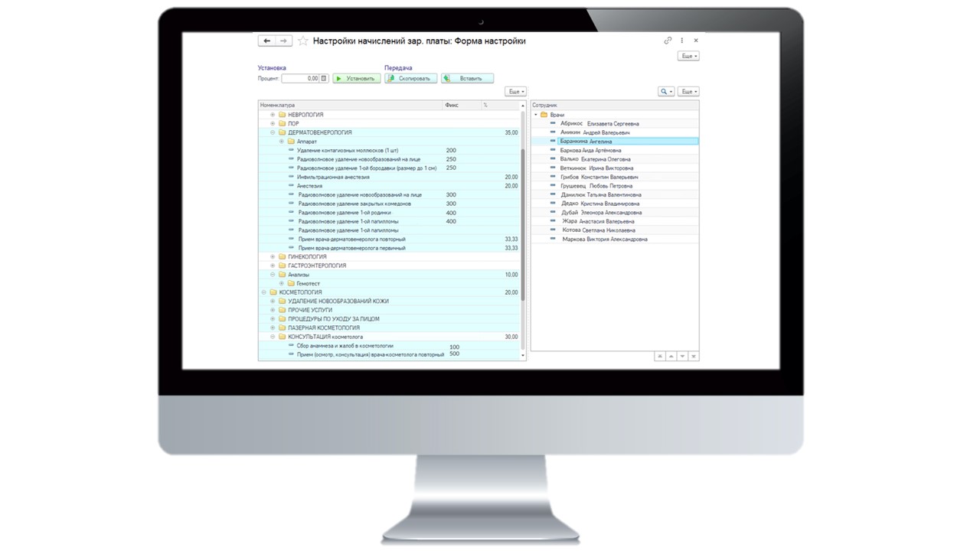The width and height of the screenshot is (980, 551).
Task: Click the Вставить button
Action: coord(467,78)
